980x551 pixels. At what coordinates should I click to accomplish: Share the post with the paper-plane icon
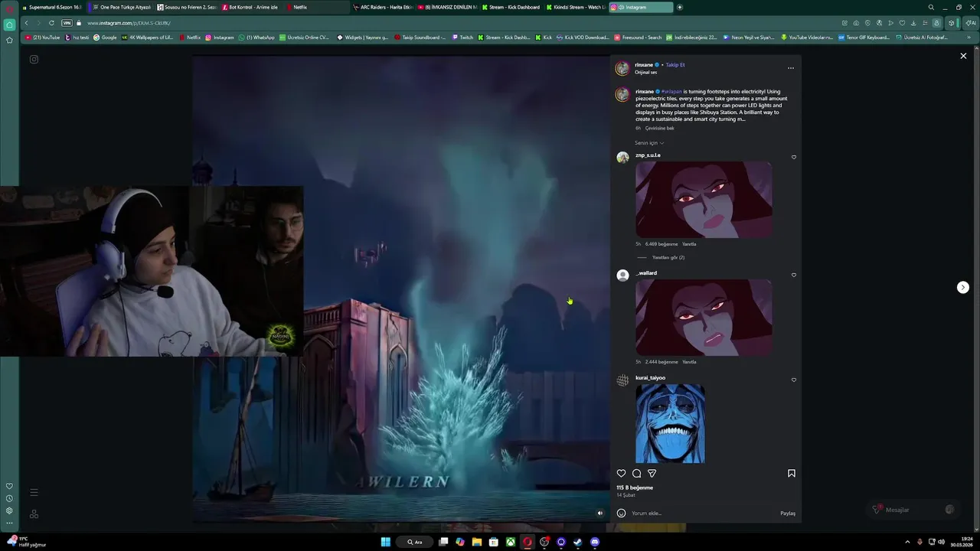coord(652,473)
